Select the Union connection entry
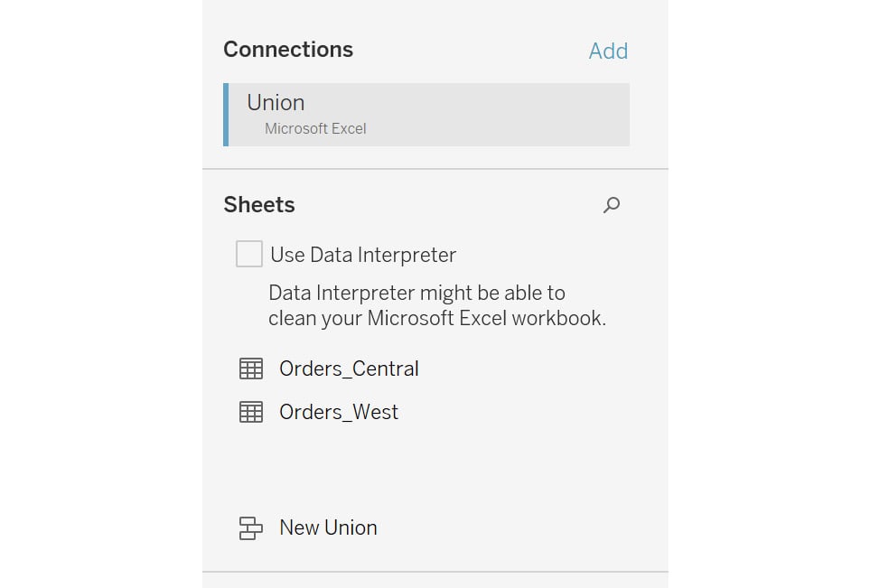Screen dimensions: 870x588 [x=426, y=115]
